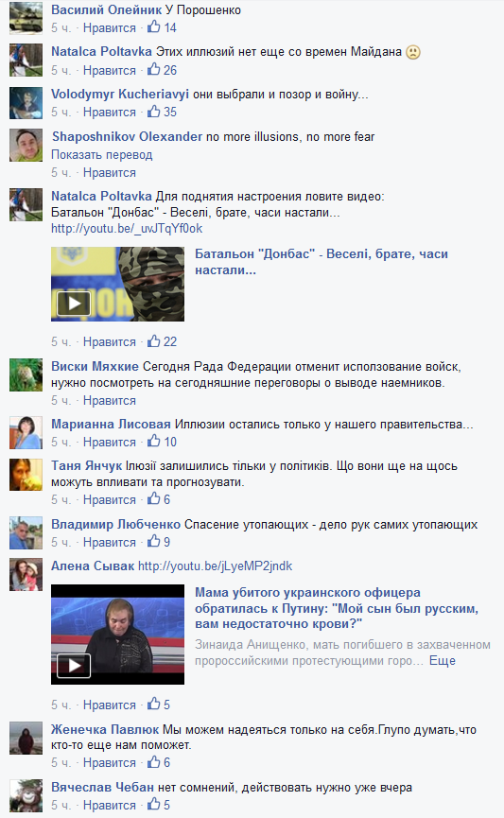The image size is (504, 818).
Task: Open video title Батальон Донбас link
Action: (322, 262)
